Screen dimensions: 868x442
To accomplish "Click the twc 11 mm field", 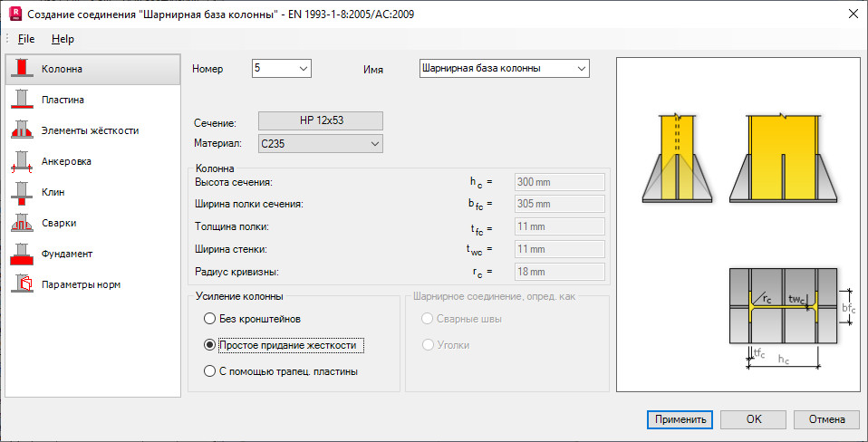I will [560, 249].
